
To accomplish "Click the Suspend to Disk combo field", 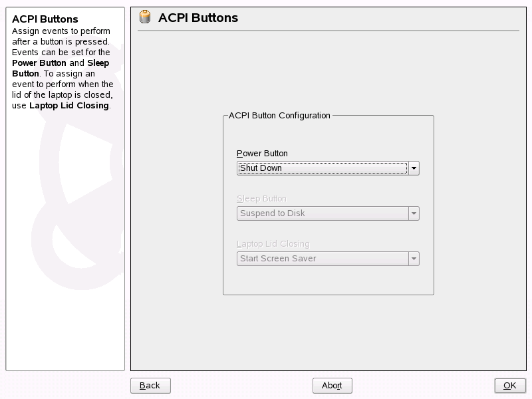I will click(323, 213).
